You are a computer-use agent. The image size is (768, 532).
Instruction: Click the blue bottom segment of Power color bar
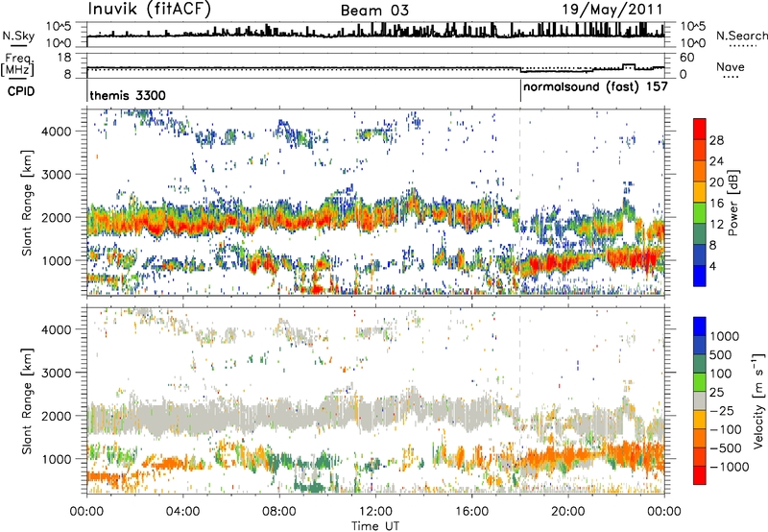click(700, 276)
